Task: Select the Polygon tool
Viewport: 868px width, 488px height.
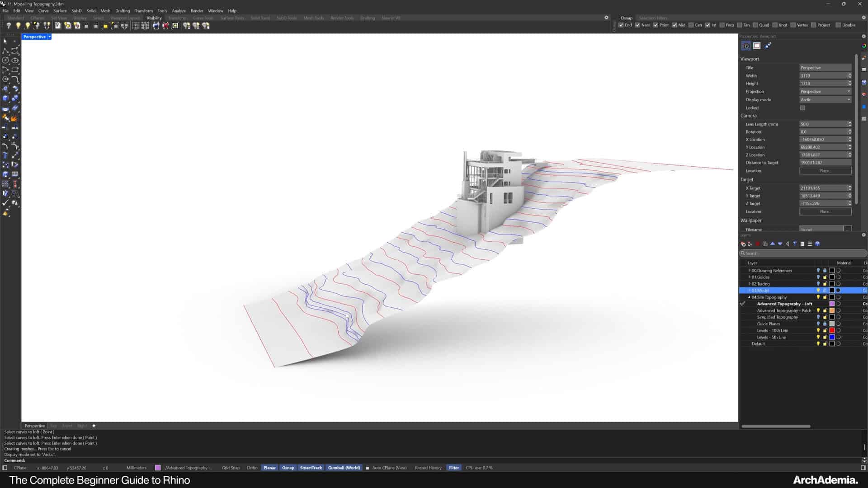Action: [5, 79]
